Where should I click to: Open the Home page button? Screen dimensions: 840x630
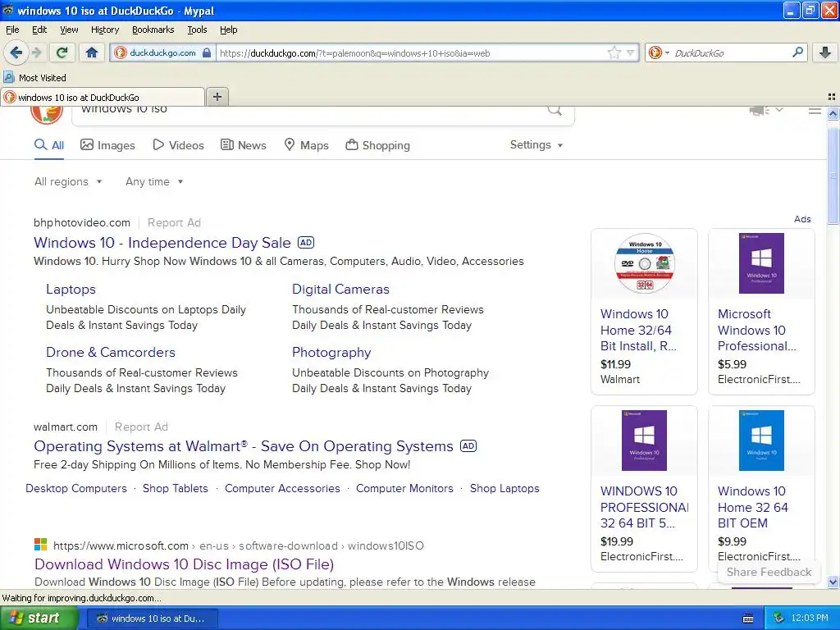[92, 52]
